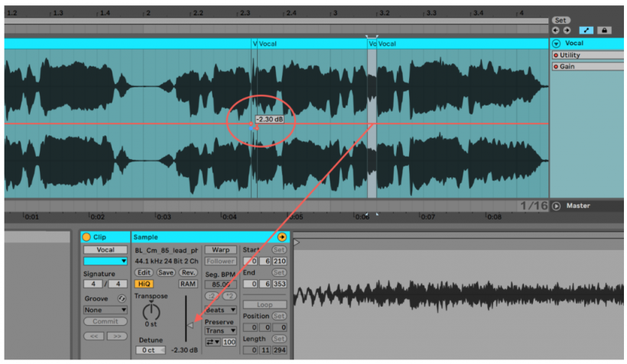Nudge clip forward with >> button

coord(117,336)
